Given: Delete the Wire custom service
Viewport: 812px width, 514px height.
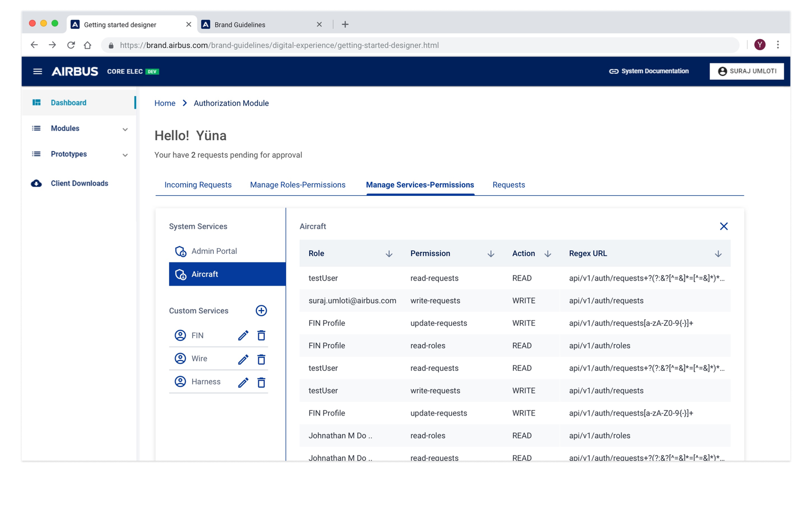Looking at the screenshot, I should click(261, 359).
